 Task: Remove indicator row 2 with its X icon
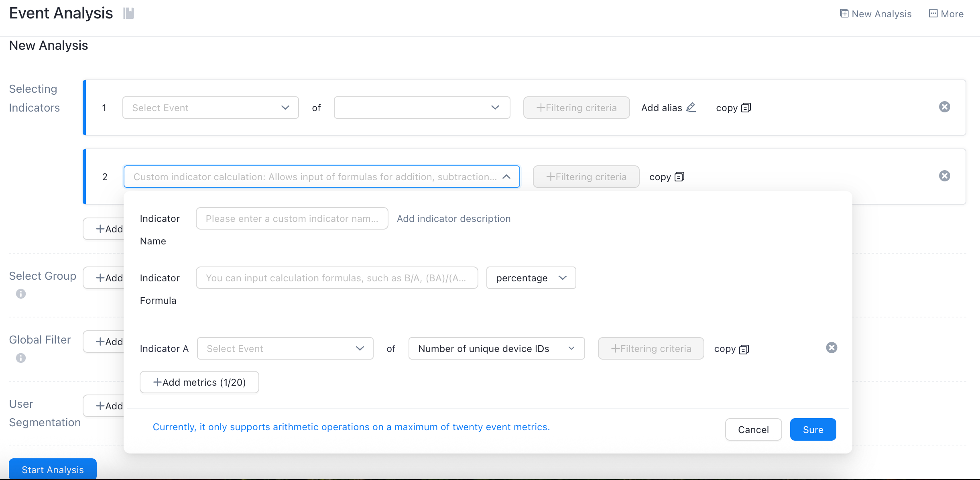pos(945,176)
